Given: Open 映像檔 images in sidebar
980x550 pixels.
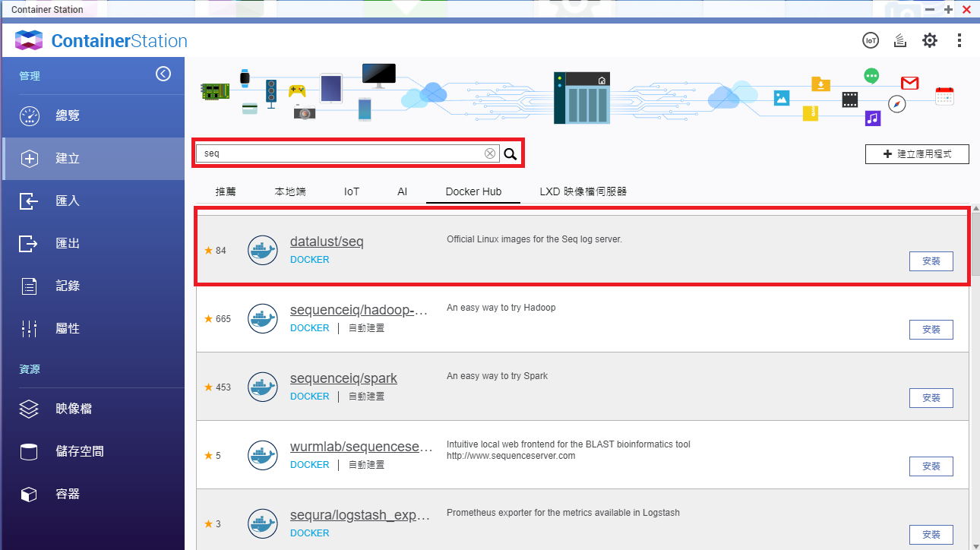Looking at the screenshot, I should click(74, 409).
